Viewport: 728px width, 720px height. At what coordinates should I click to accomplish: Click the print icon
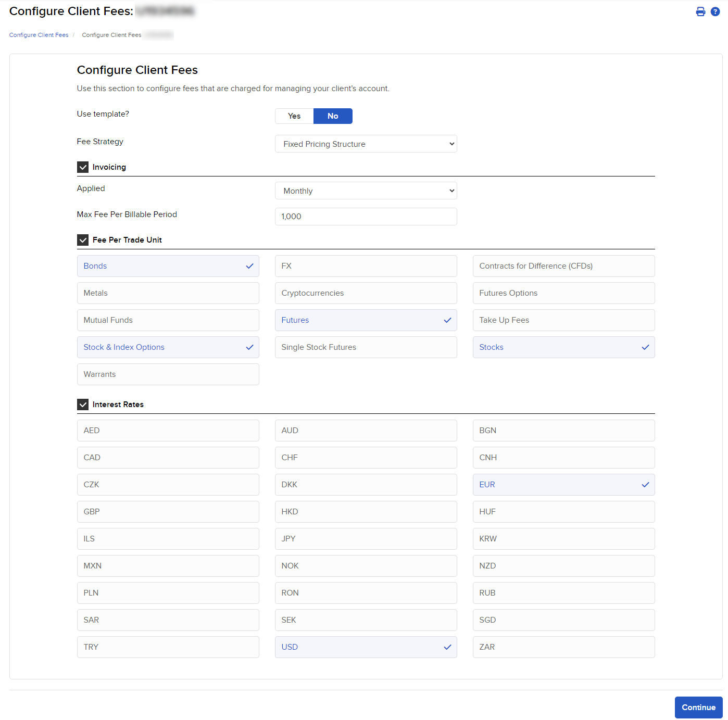700,12
